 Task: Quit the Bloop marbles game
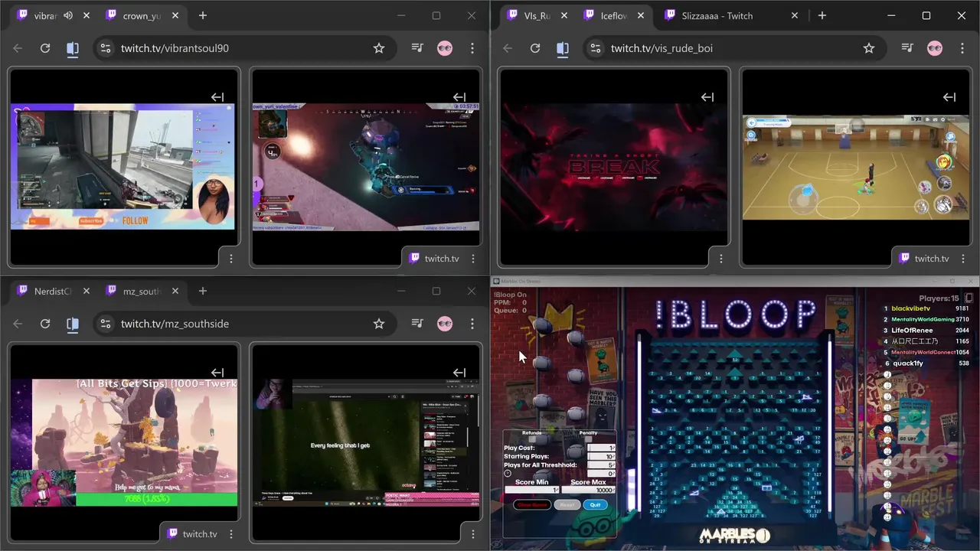(x=596, y=505)
